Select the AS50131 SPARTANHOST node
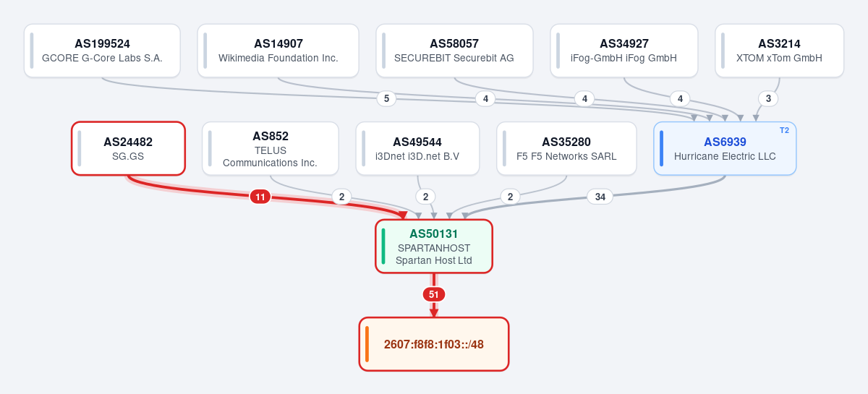This screenshot has height=394, width=868. [x=434, y=247]
